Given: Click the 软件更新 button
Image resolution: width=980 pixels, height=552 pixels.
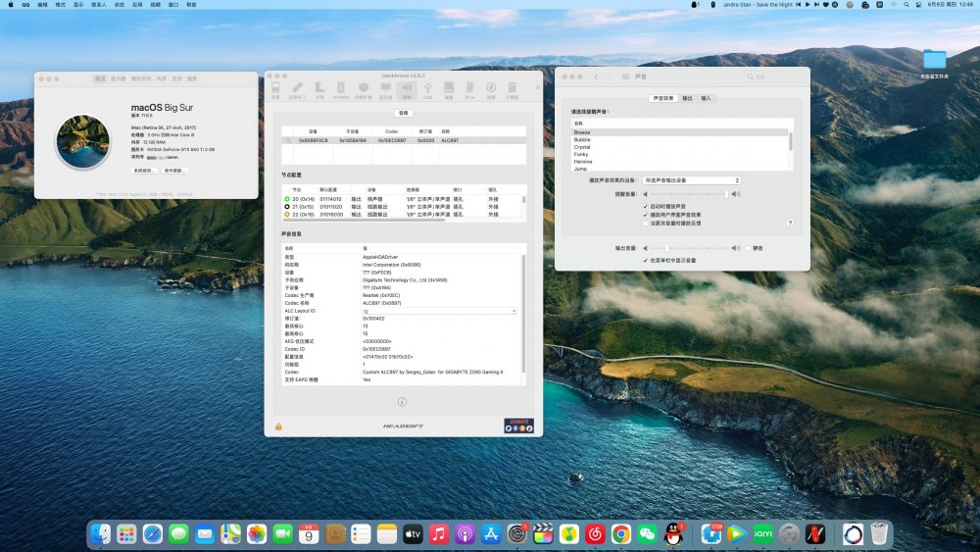Looking at the screenshot, I should pyautogui.click(x=174, y=170).
